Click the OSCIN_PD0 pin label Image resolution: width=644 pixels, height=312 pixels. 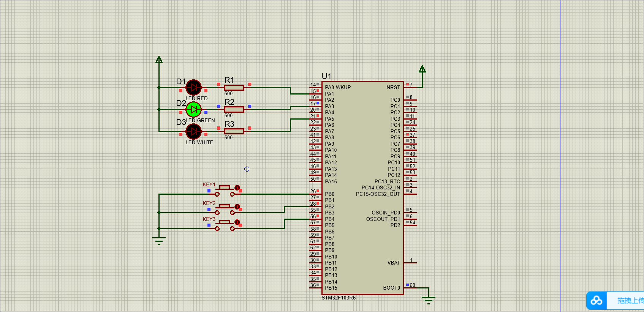[386, 213]
